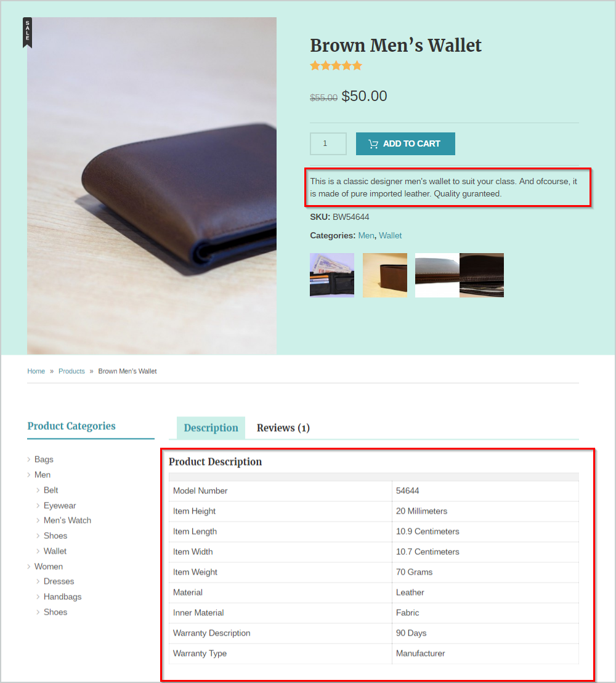Select the Description tab
616x683 pixels.
pyautogui.click(x=211, y=428)
